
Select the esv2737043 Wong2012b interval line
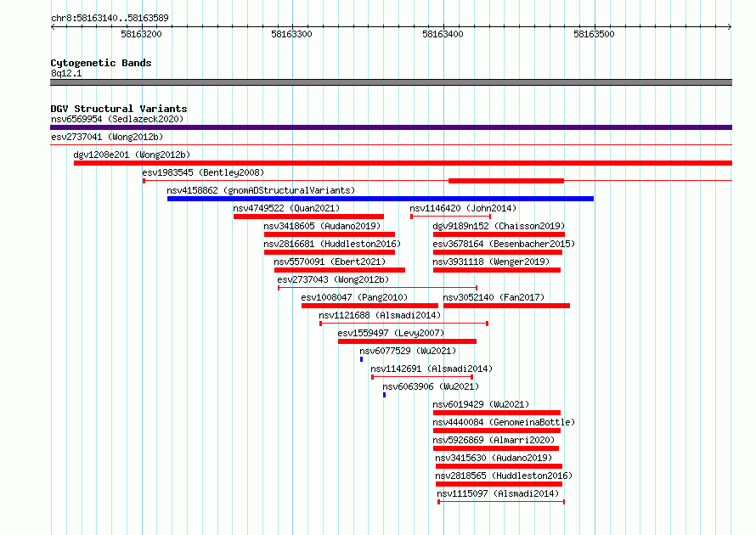click(377, 288)
